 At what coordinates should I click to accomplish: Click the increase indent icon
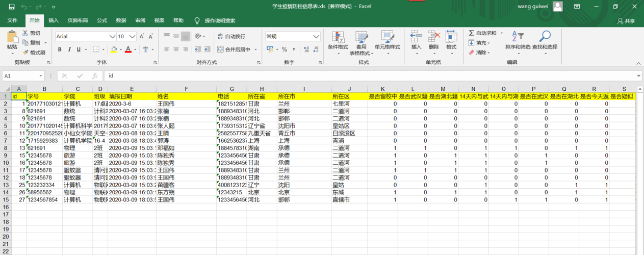209,49
